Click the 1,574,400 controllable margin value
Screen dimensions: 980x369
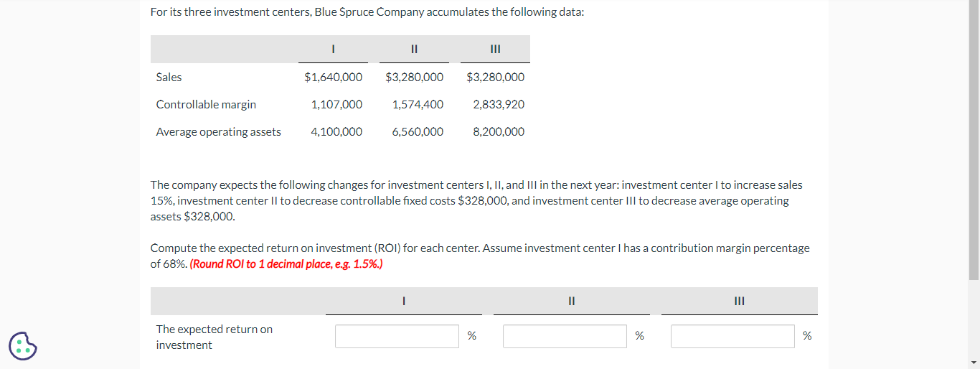coord(418,104)
